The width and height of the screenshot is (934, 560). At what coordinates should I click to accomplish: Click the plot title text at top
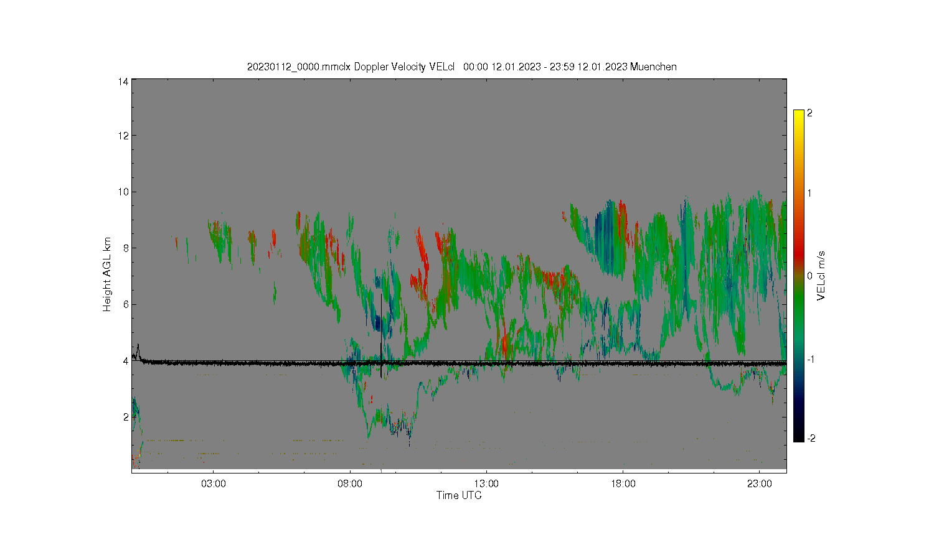pos(461,67)
